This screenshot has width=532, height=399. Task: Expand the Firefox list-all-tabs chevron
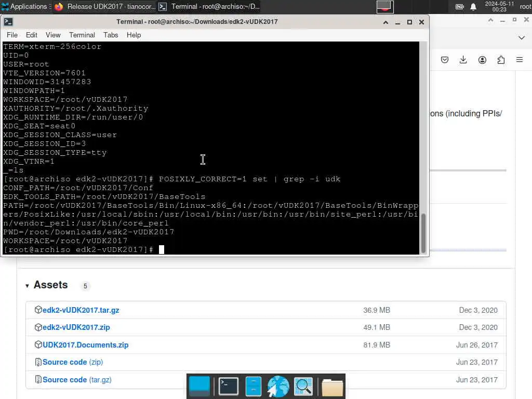pos(522,37)
